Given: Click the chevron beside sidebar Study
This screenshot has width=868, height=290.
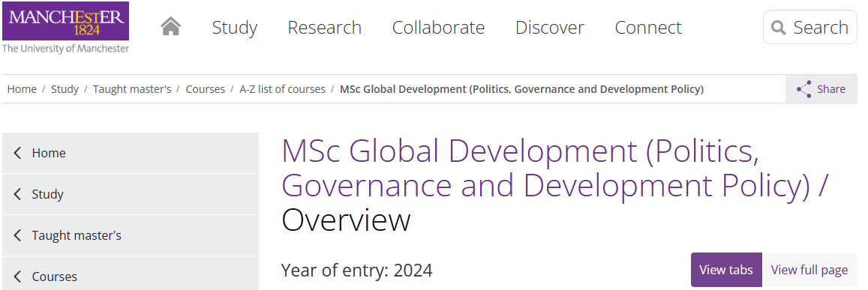Looking at the screenshot, I should pos(18,193).
